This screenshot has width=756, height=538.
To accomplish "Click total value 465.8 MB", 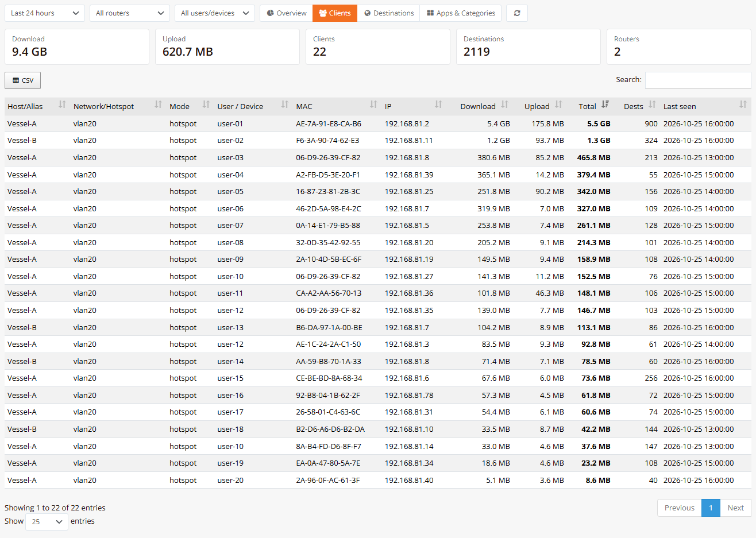I will click(x=593, y=157).
